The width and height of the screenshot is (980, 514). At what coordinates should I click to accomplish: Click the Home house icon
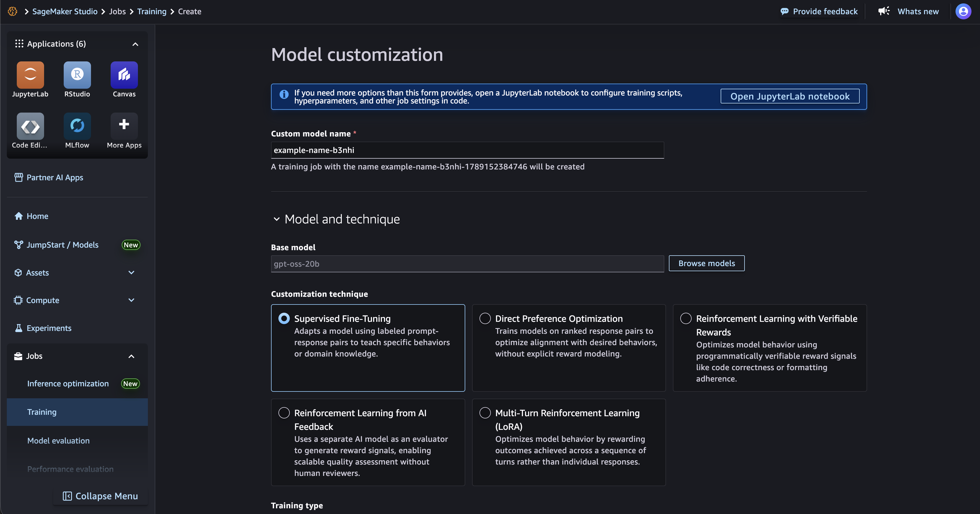click(19, 216)
